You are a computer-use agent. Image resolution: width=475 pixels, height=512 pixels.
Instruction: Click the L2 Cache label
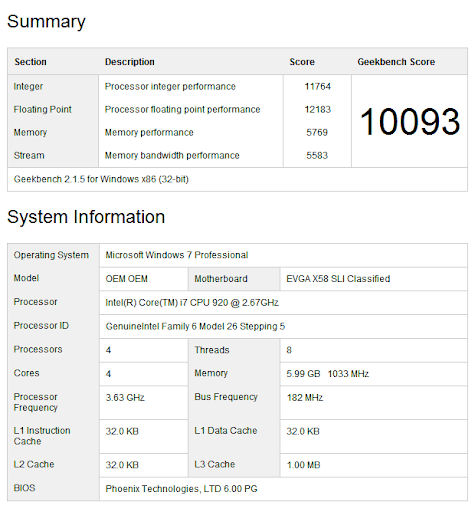pos(34,465)
